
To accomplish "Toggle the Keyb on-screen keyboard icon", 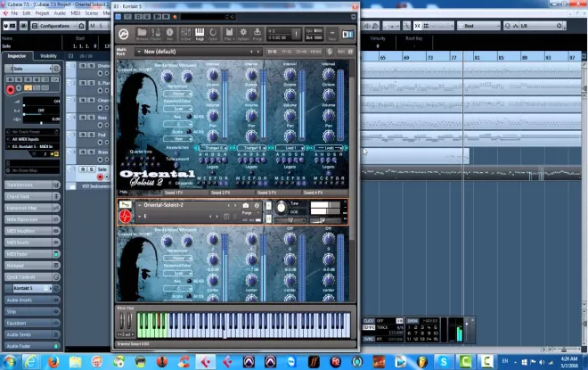I will pyautogui.click(x=200, y=33).
